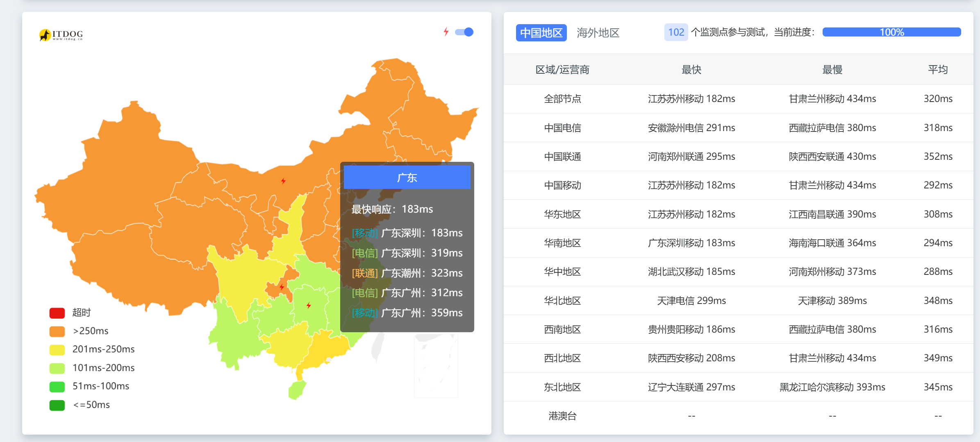Click tooltip entry 广东广州 312ms
This screenshot has width=980, height=442.
[x=407, y=293]
